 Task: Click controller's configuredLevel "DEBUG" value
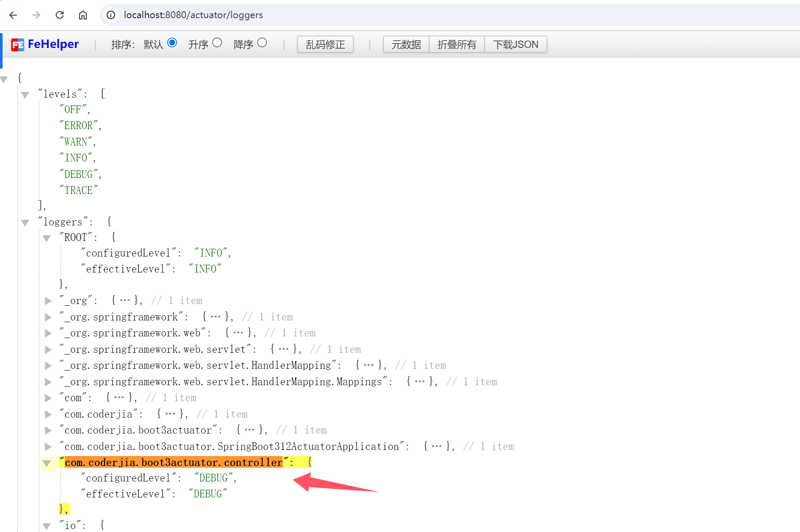pos(214,478)
